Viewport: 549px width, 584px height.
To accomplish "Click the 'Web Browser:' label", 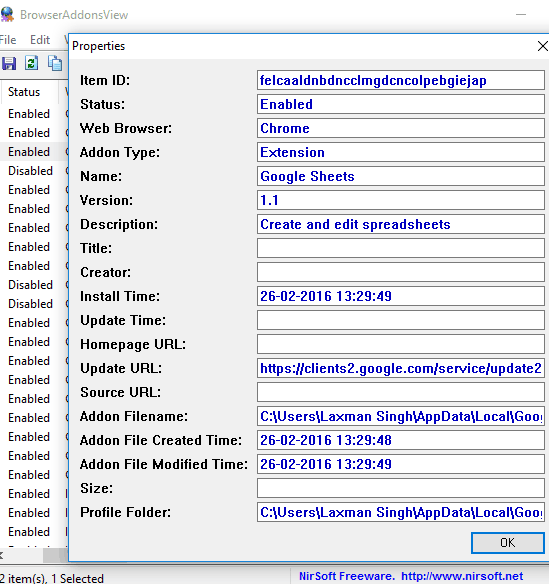I will pos(126,128).
